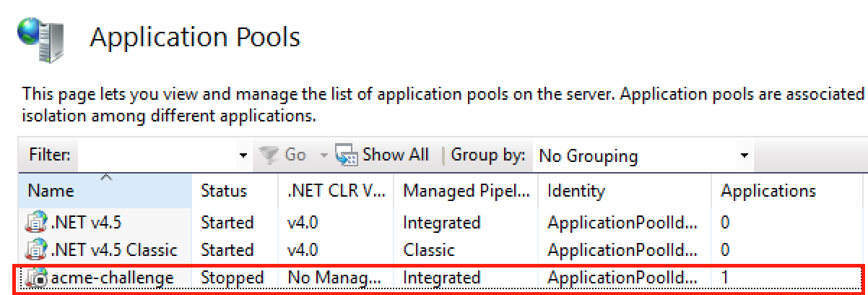The image size is (868, 295).
Task: Sort by the Status column header
Action: [x=236, y=191]
